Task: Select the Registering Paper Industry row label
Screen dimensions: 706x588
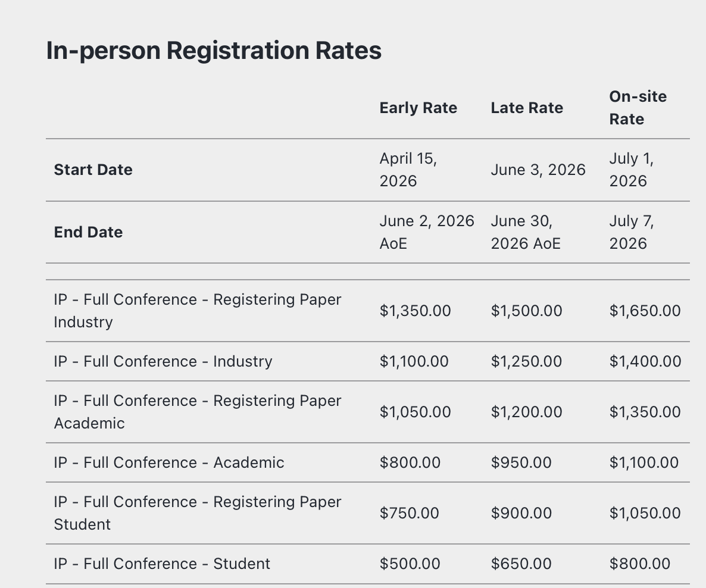Action: click(197, 311)
